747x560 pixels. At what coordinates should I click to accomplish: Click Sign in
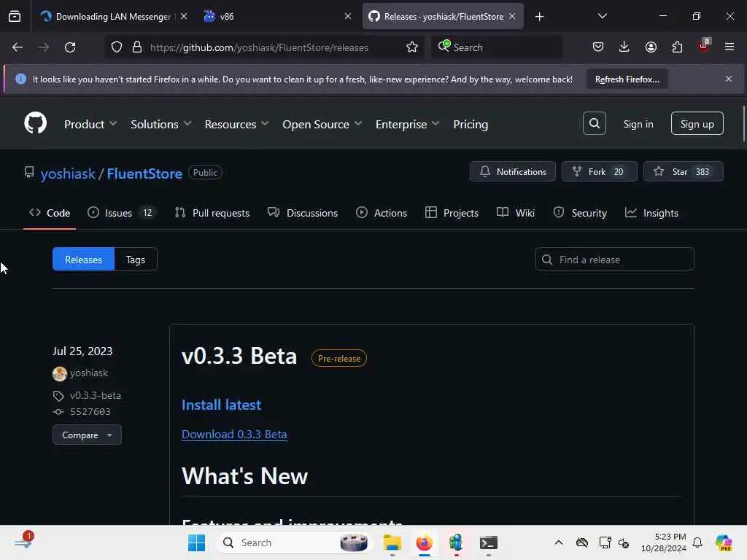[638, 124]
